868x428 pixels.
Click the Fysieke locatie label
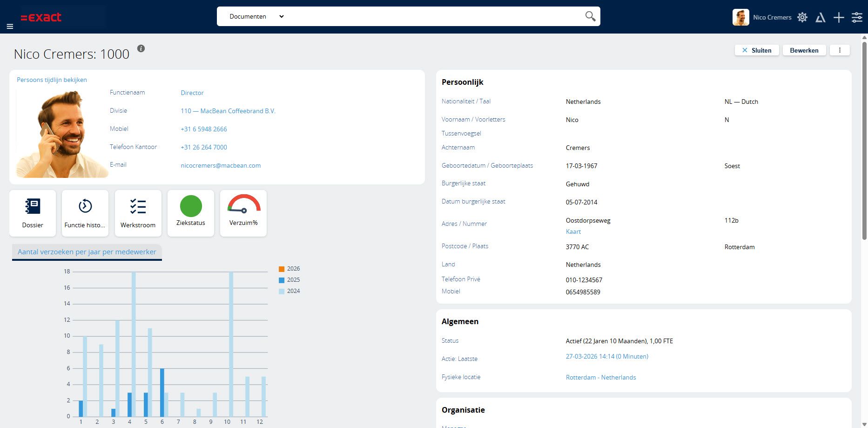[461, 377]
